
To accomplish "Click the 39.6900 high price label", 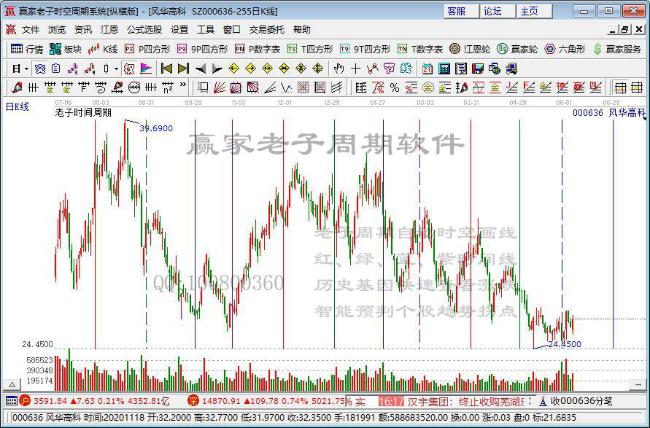I will click(x=156, y=128).
